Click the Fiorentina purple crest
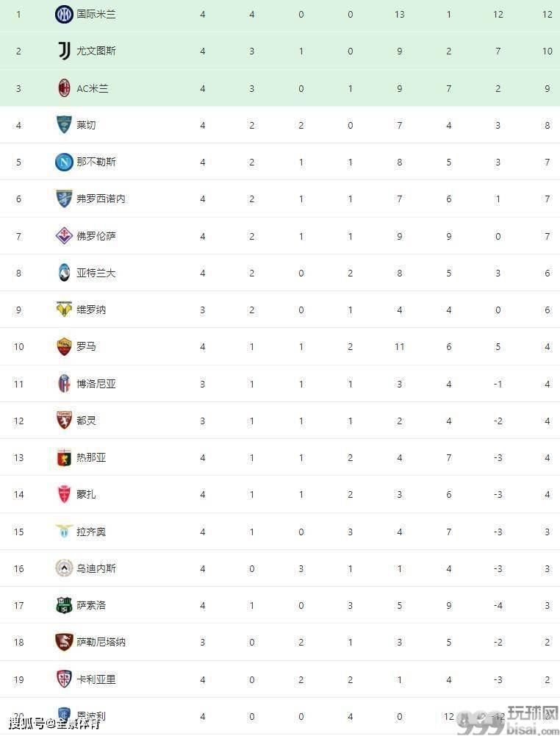Viewport: 560px width, 736px height. [x=64, y=235]
